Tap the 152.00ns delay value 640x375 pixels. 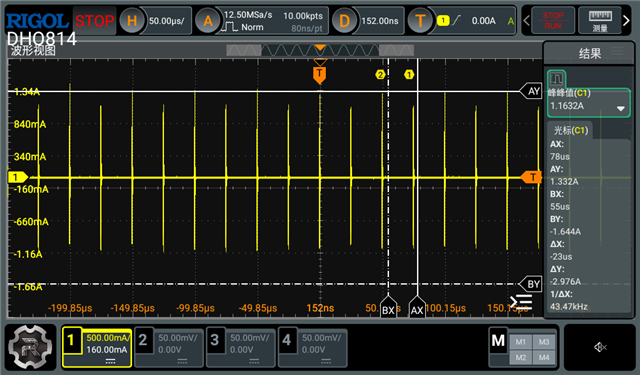coord(380,21)
